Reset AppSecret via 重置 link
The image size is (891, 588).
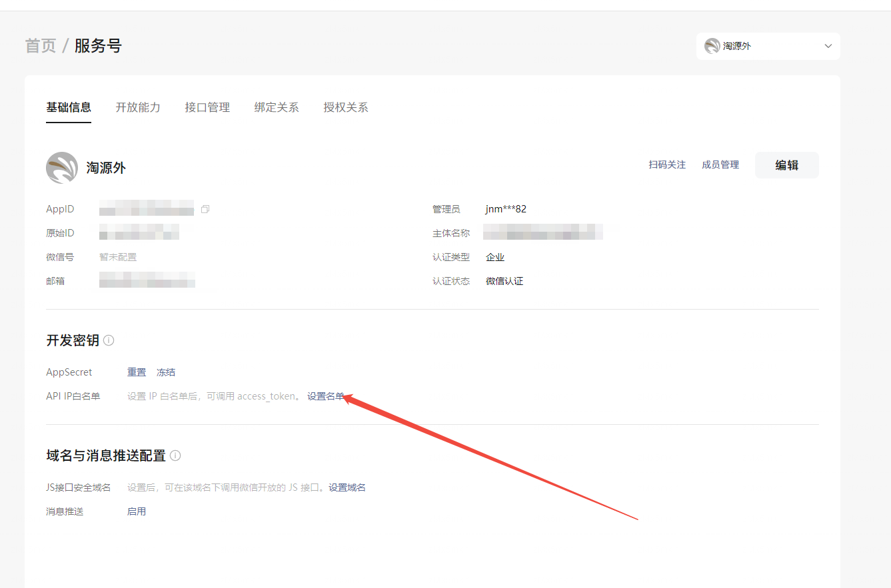pos(137,372)
